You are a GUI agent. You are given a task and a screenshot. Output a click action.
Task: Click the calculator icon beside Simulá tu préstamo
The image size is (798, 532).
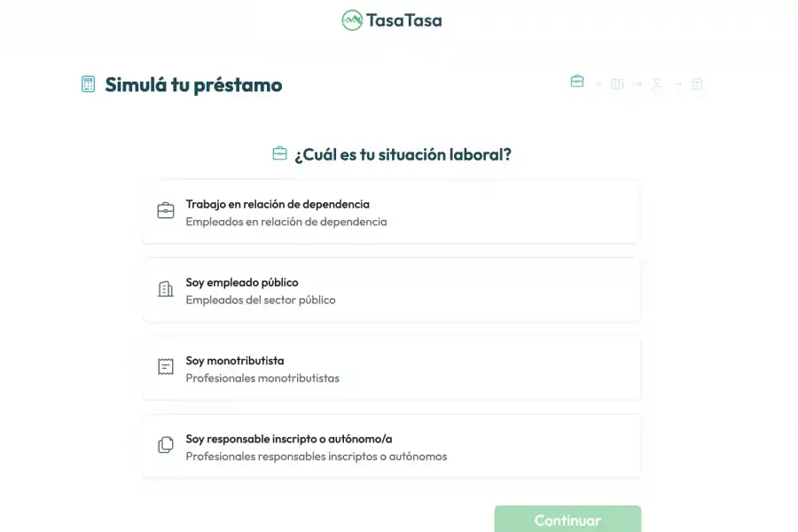pyautogui.click(x=88, y=83)
